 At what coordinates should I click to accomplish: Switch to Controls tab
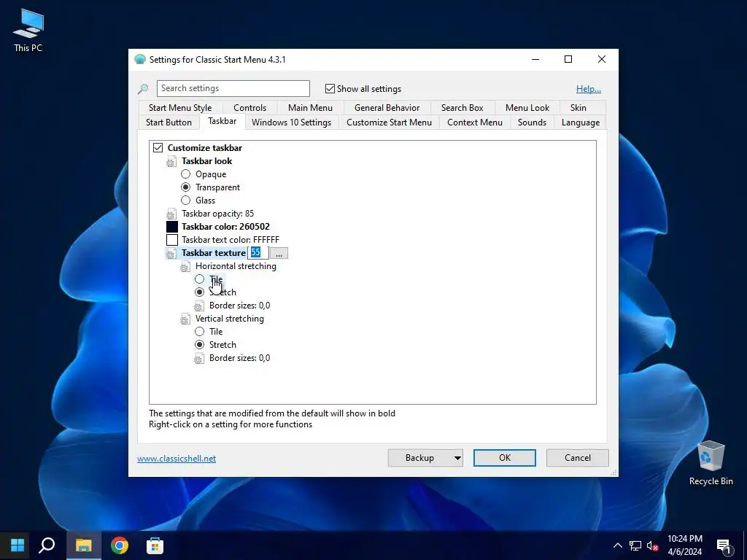click(x=249, y=108)
